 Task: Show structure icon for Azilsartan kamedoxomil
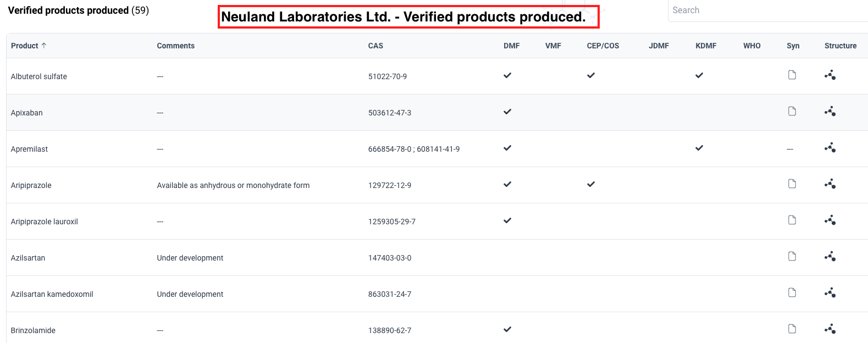pyautogui.click(x=830, y=293)
